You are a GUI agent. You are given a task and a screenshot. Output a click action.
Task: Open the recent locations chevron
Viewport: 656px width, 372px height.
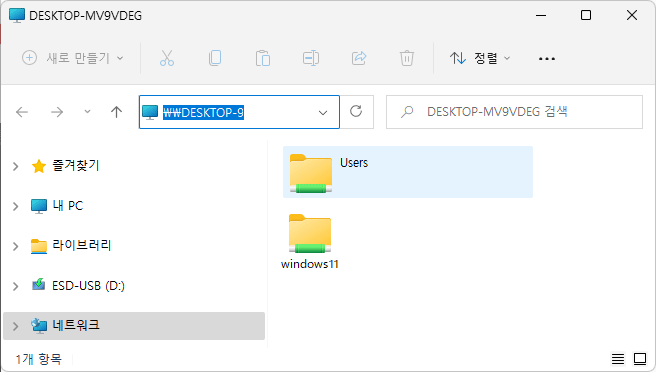tap(87, 112)
